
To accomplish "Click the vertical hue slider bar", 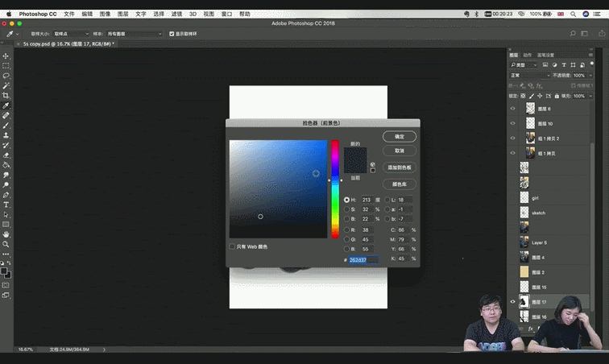I will pyautogui.click(x=335, y=189).
